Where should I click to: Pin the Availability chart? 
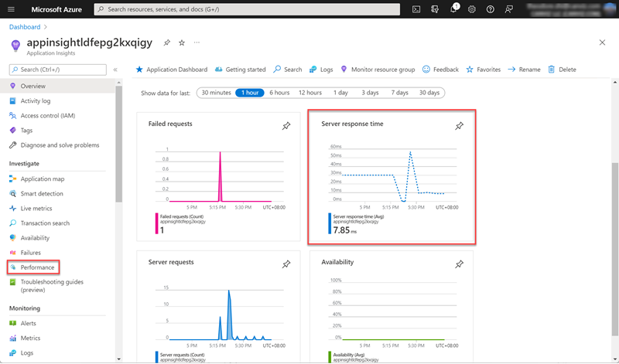(459, 264)
